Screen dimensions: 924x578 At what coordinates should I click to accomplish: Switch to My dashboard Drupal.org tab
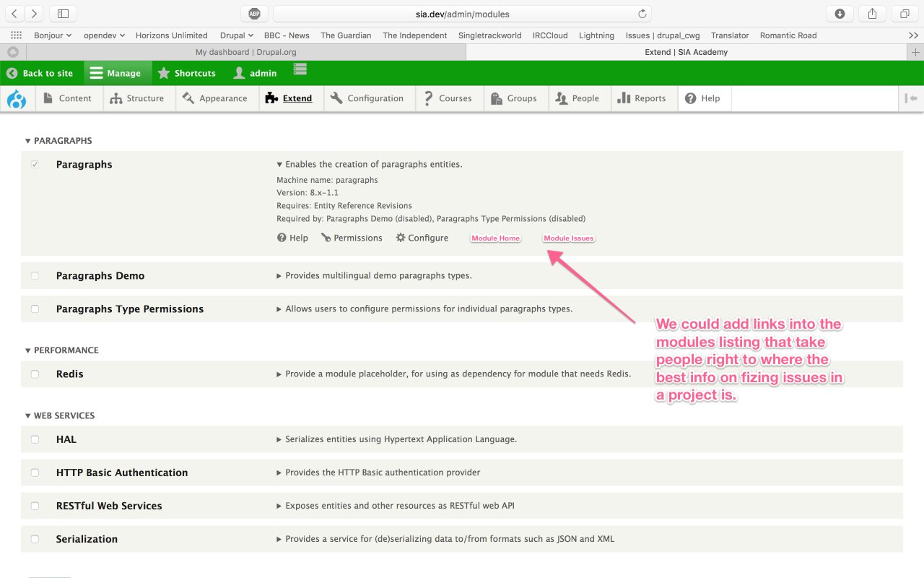coord(246,52)
